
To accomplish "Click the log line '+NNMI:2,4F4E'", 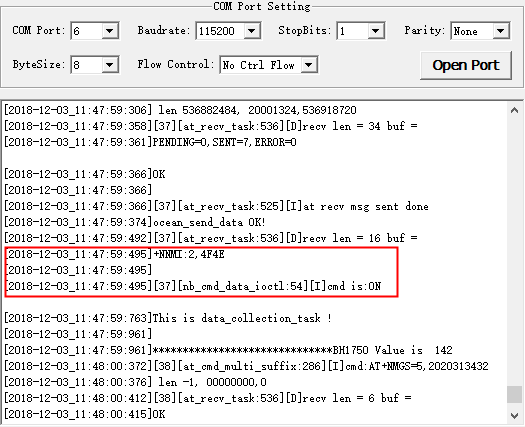I will click(115, 255).
